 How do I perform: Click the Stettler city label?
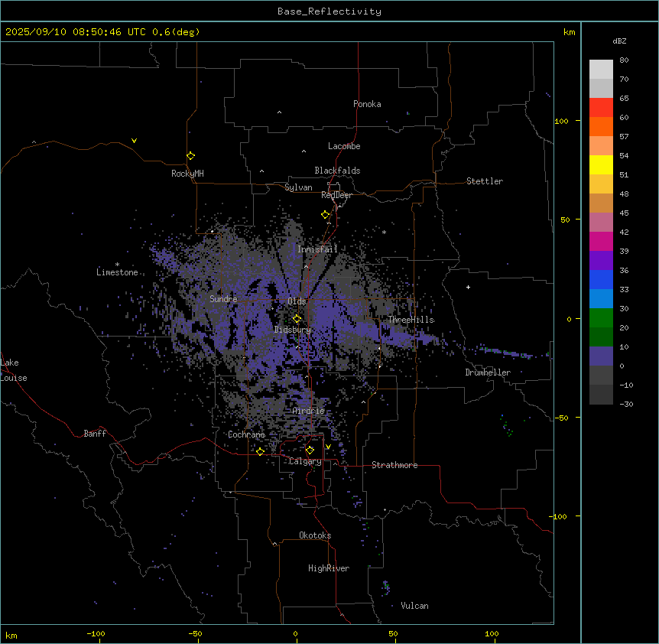tap(485, 181)
